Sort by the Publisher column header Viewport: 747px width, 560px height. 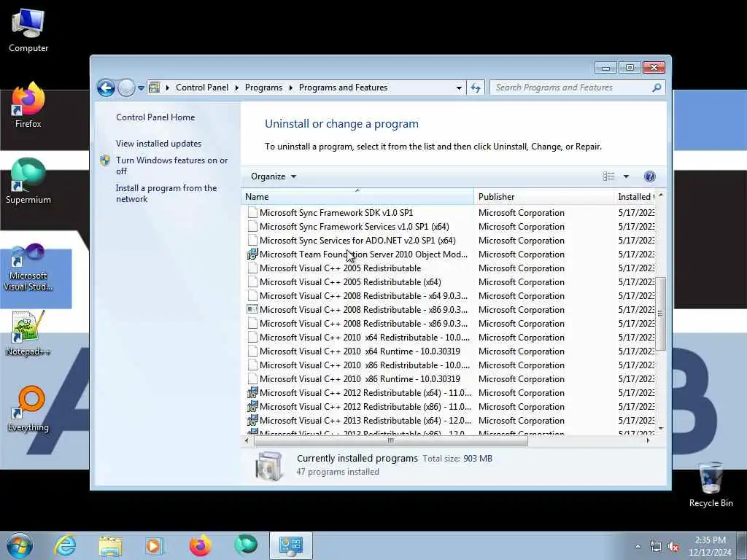(x=543, y=197)
